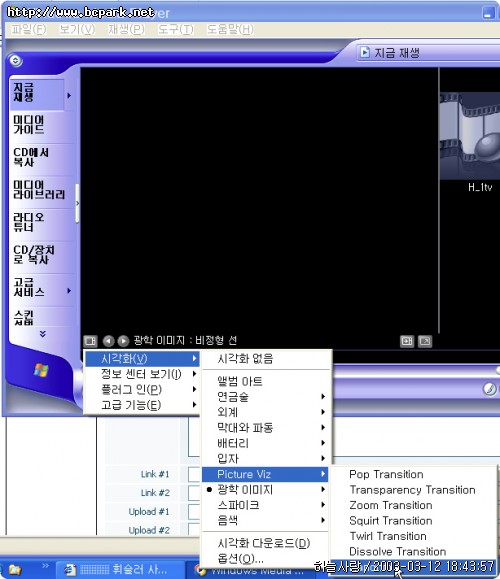Click the now playing options icon
The width and height of the screenshot is (500, 579).
click(90, 341)
